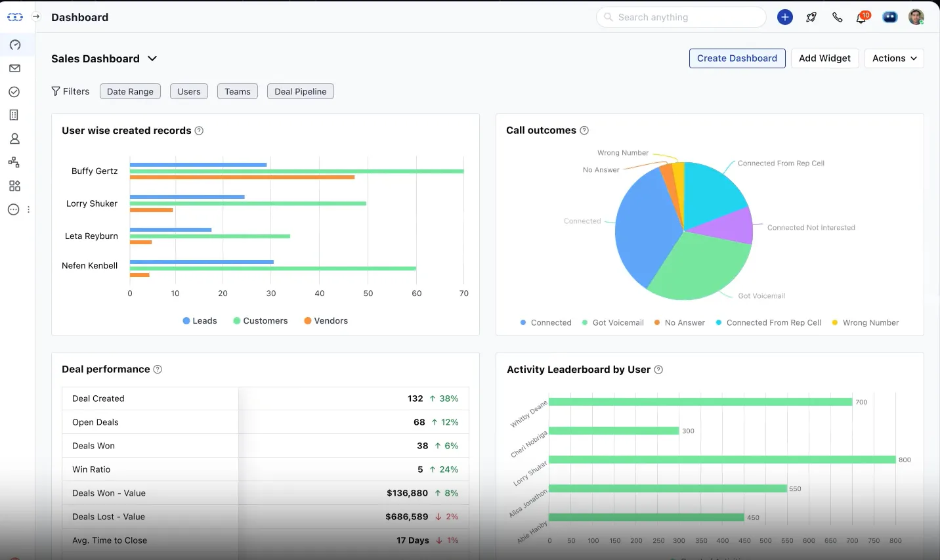Open the Contacts person icon in the sidebar
The width and height of the screenshot is (940, 560).
14,139
